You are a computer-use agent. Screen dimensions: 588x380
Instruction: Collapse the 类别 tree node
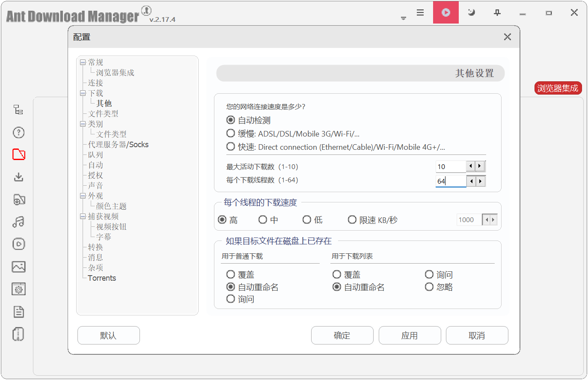[x=83, y=124]
